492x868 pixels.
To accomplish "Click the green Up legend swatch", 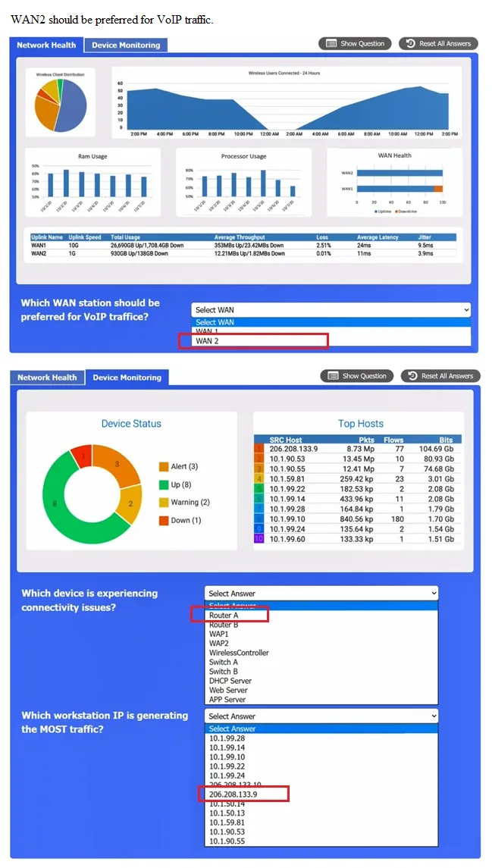I will pos(164,484).
